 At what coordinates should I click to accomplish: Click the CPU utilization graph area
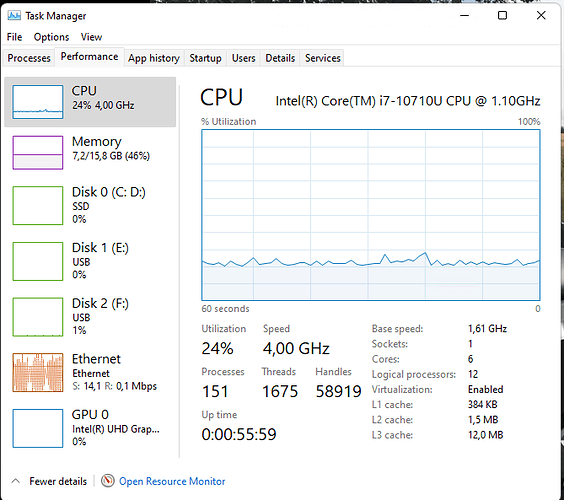point(371,215)
